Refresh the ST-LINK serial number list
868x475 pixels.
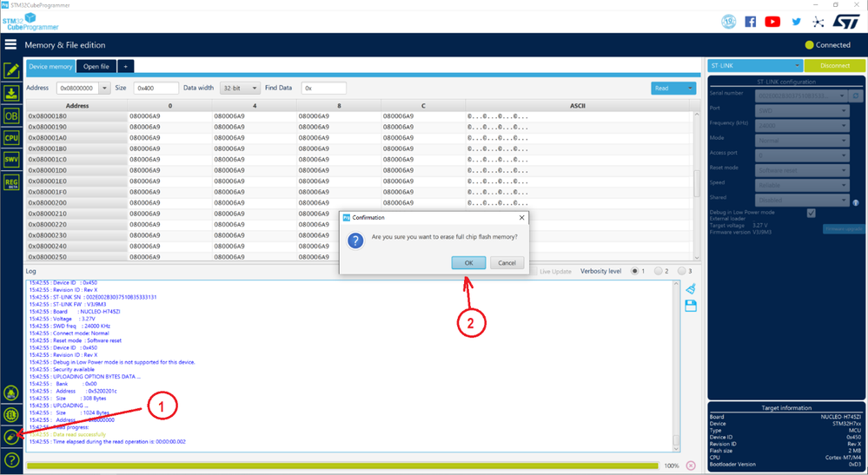855,96
